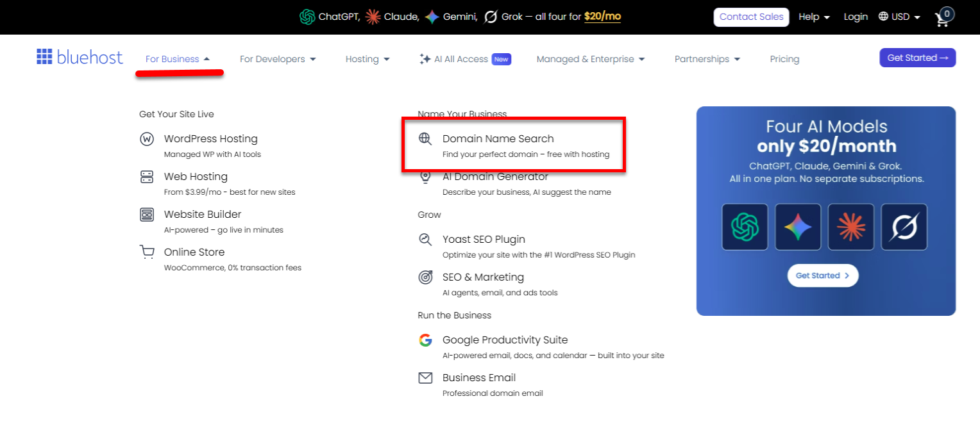Click the AI Domain Generator bulb icon
Screen dimensions: 980x435
click(425, 177)
